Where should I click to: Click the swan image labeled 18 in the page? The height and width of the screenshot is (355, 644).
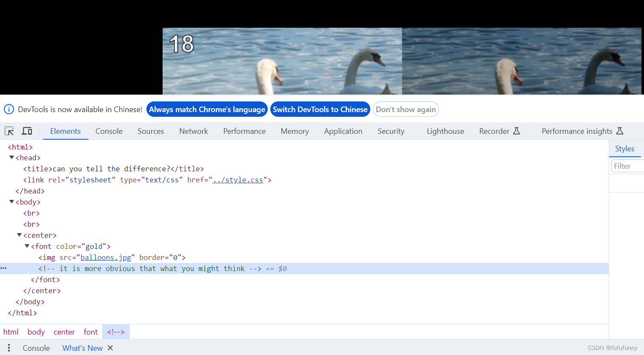coord(282,61)
